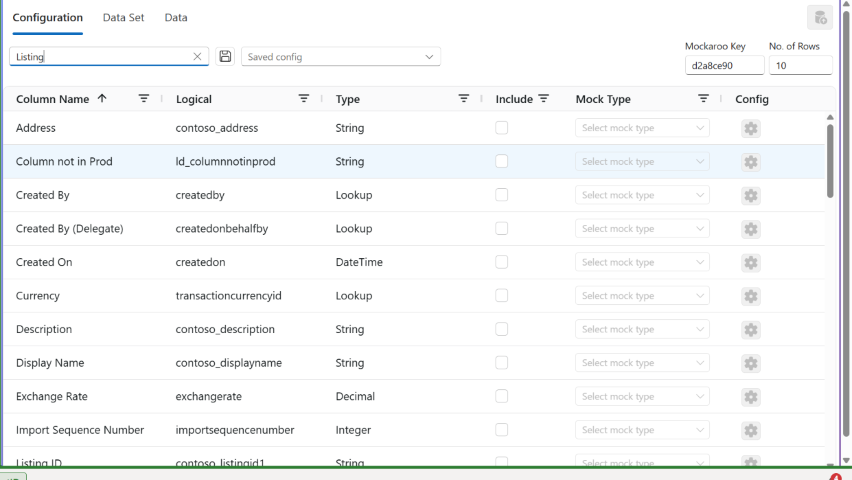
Task: Tick Include checkbox for Address
Action: click(x=502, y=128)
